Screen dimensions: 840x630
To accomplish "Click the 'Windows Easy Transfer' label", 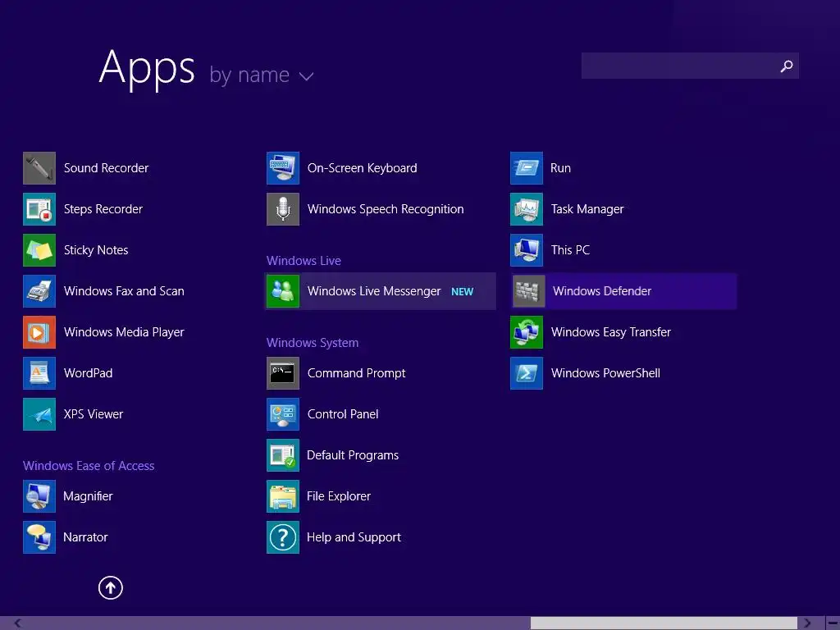I will [x=610, y=332].
